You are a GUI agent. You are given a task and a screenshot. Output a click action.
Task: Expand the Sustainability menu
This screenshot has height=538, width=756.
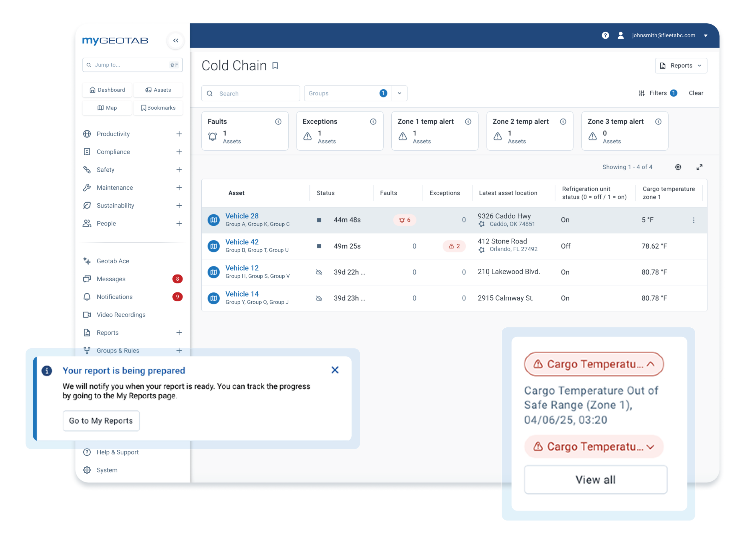click(x=179, y=205)
